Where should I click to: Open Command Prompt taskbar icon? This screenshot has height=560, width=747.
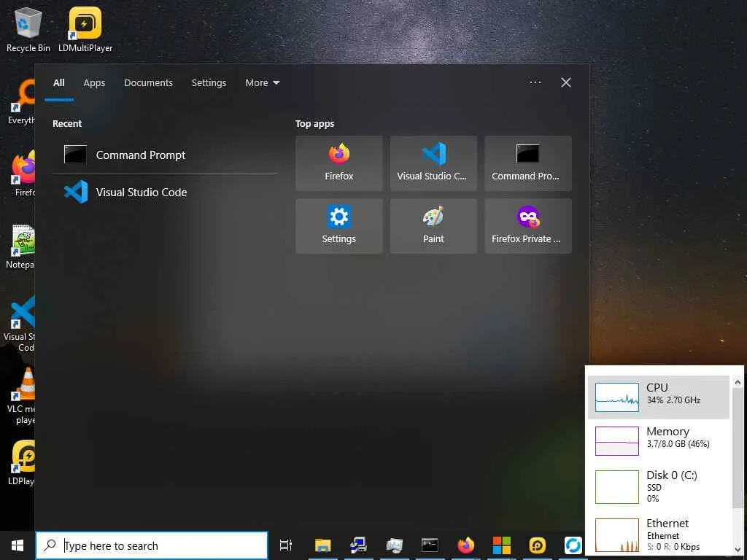tap(430, 545)
